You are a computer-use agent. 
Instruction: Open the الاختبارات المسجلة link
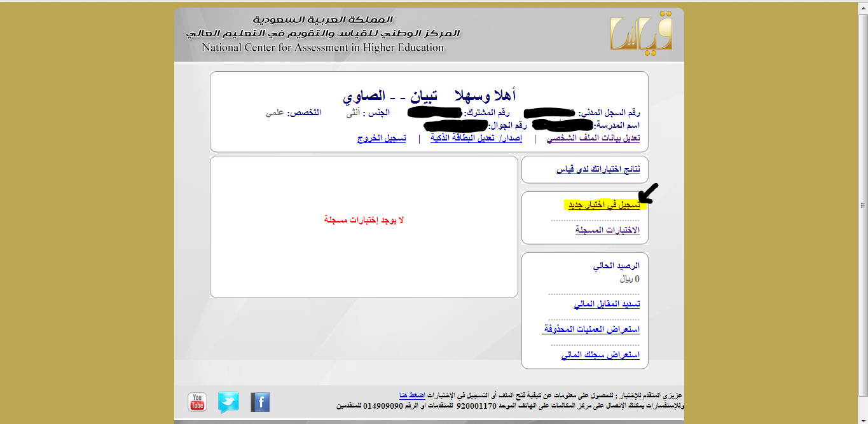(x=607, y=230)
